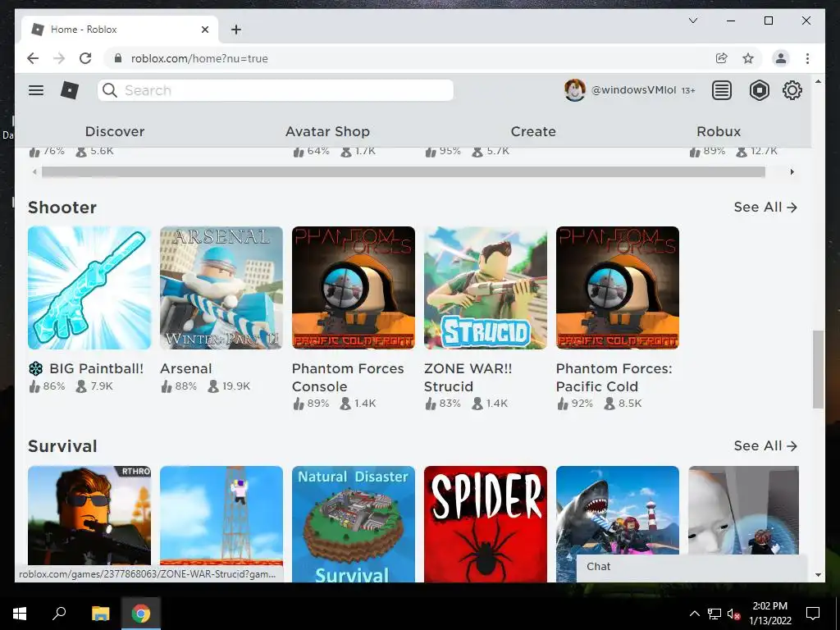Click the Roblox logo icon
840x630 pixels.
click(70, 90)
